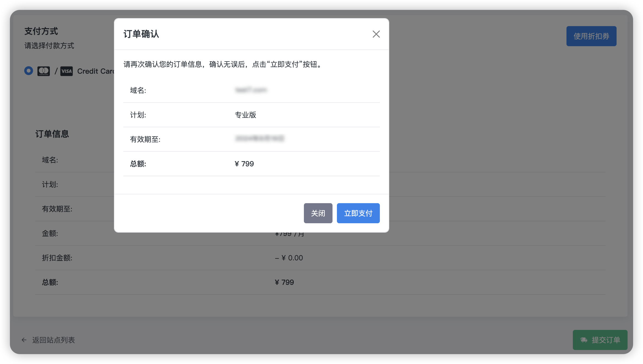Click the blurred 有效期至 date in the dialog
The height and width of the screenshot is (364, 643).
pyautogui.click(x=260, y=138)
